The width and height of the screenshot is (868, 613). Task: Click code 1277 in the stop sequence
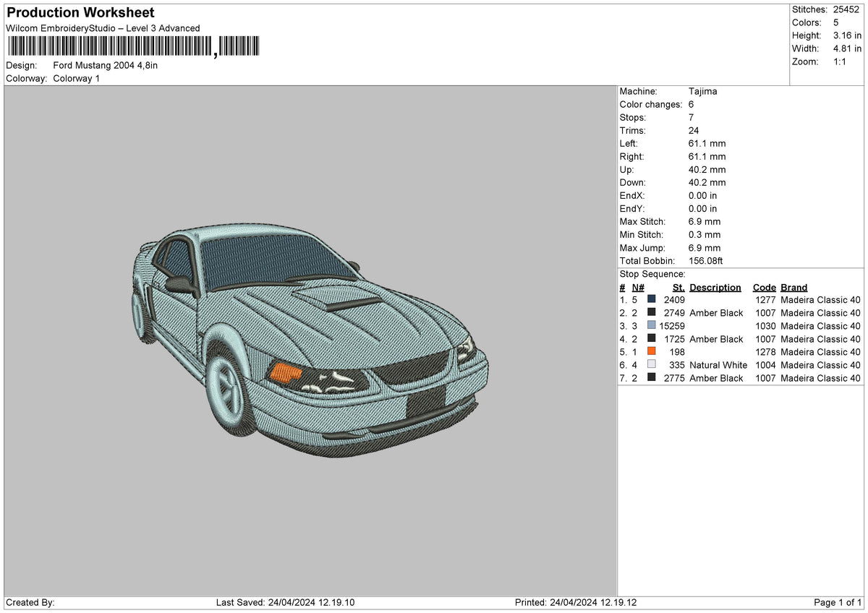765,299
